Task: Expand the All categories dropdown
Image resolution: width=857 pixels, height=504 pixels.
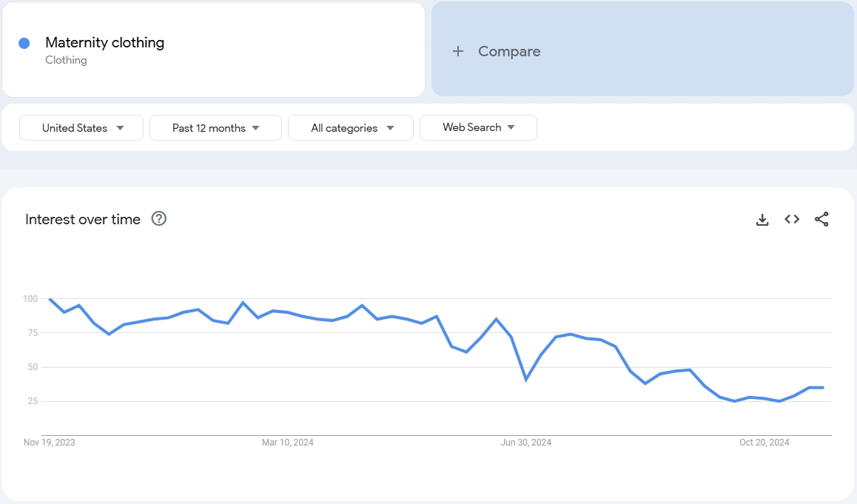Action: pos(351,127)
